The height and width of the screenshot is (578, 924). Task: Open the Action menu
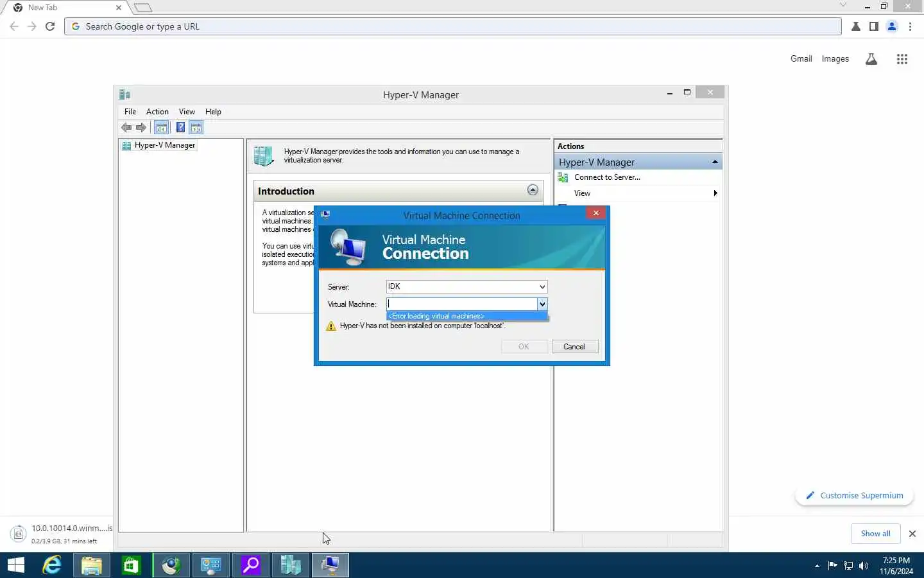[157, 112]
